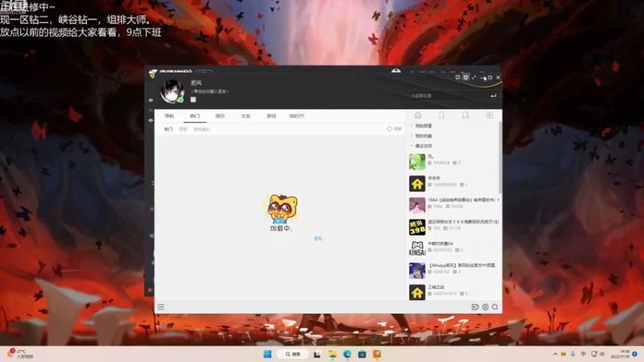Click the microphone icon in system tray
Screen dimensions: 644x362
[573, 354]
